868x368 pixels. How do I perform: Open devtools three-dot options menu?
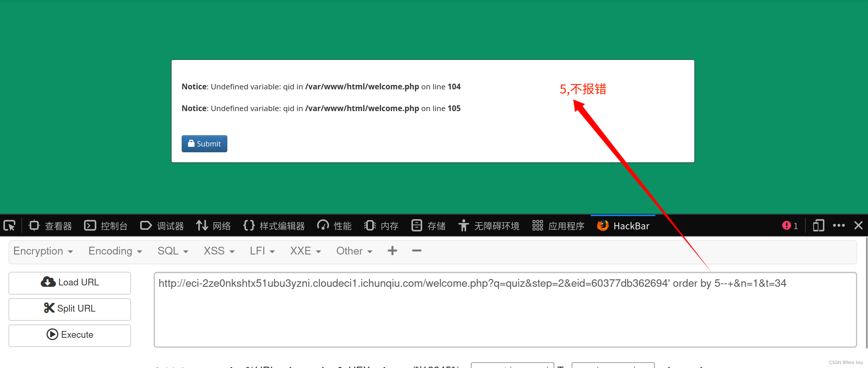coord(838,226)
